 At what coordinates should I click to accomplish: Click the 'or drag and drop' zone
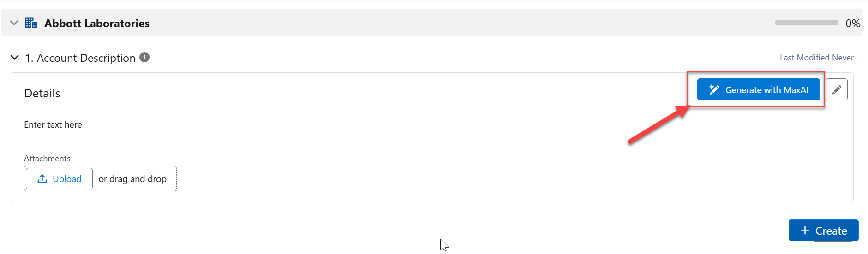[132, 179]
